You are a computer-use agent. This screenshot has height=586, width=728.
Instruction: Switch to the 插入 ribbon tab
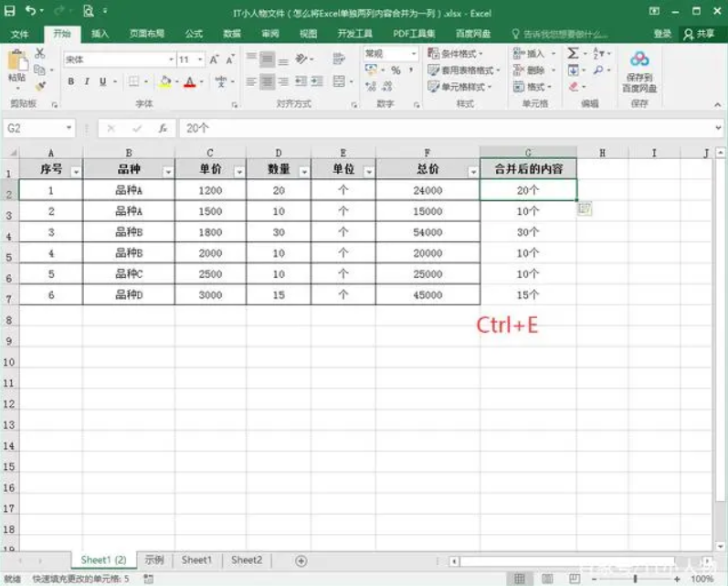100,34
